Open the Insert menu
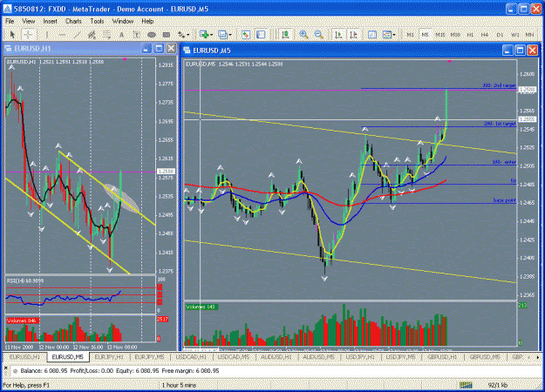This screenshot has width=545, height=392. pos(50,21)
